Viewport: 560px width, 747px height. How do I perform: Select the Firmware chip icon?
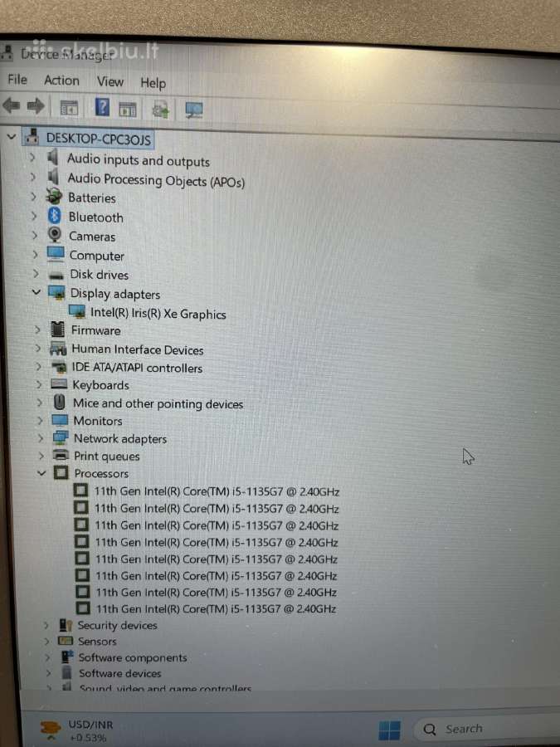click(57, 330)
